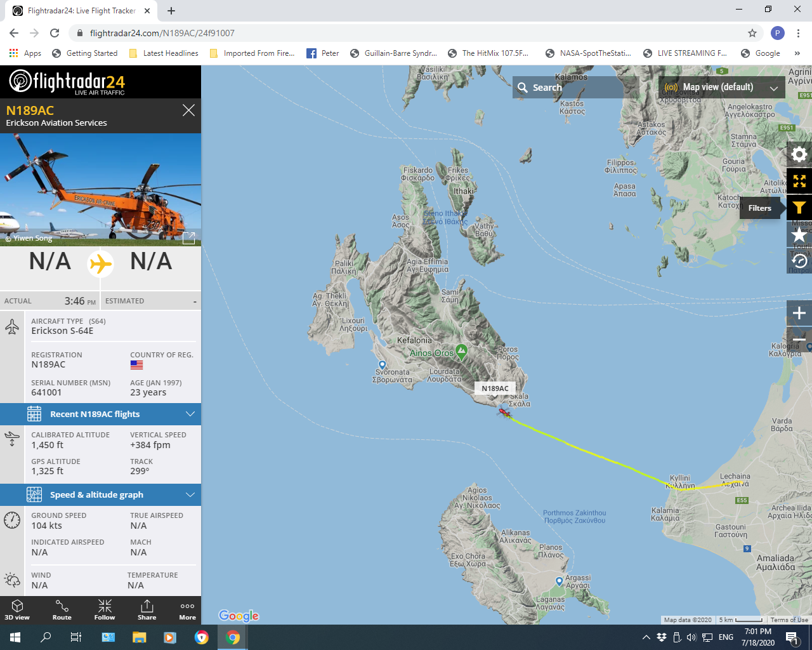Image resolution: width=812 pixels, height=650 pixels.
Task: Open the Route option
Action: pyautogui.click(x=62, y=609)
